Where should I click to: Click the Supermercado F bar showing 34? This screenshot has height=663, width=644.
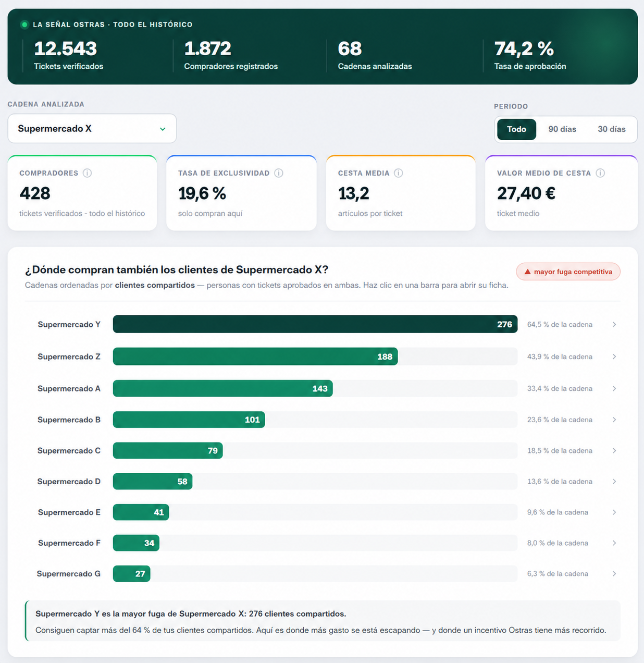pos(136,543)
